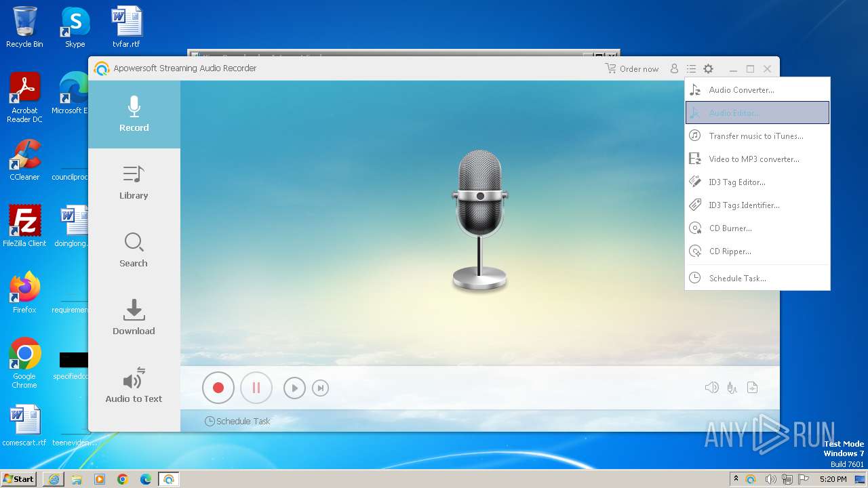
Task: Open the Microsoft Edge desktop shortcut
Action: (71, 94)
